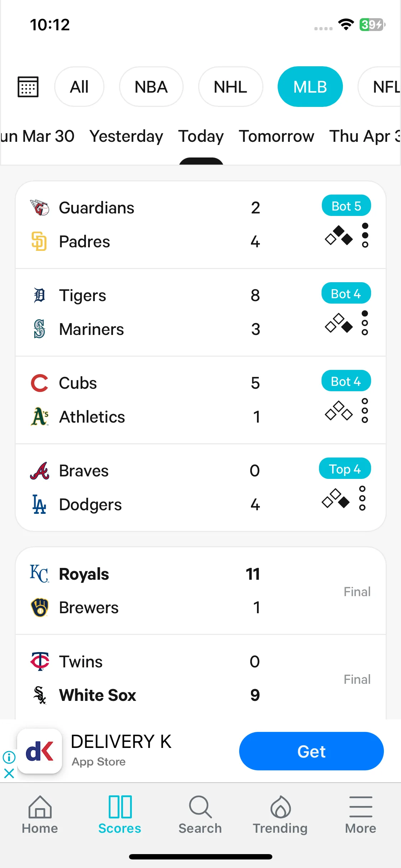Select the NHL league filter
The width and height of the screenshot is (401, 868).
(x=231, y=87)
